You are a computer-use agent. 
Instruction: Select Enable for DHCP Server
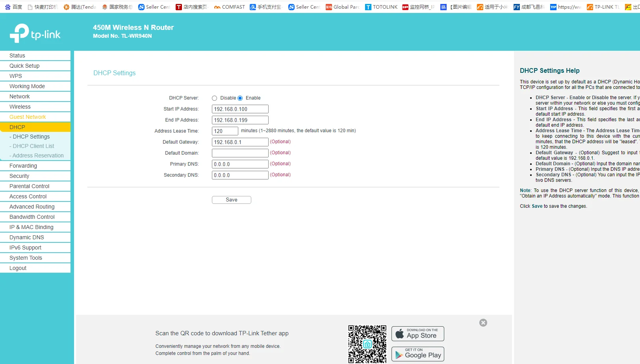coord(240,98)
